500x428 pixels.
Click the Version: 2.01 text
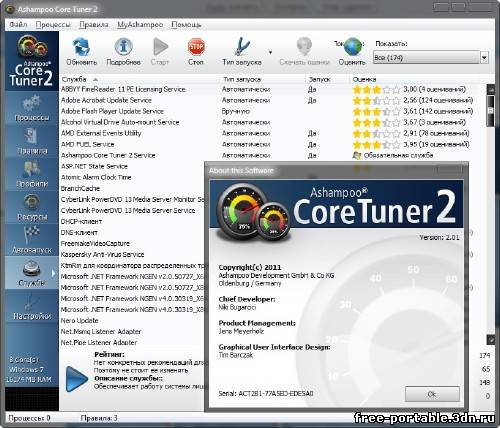coord(439,237)
